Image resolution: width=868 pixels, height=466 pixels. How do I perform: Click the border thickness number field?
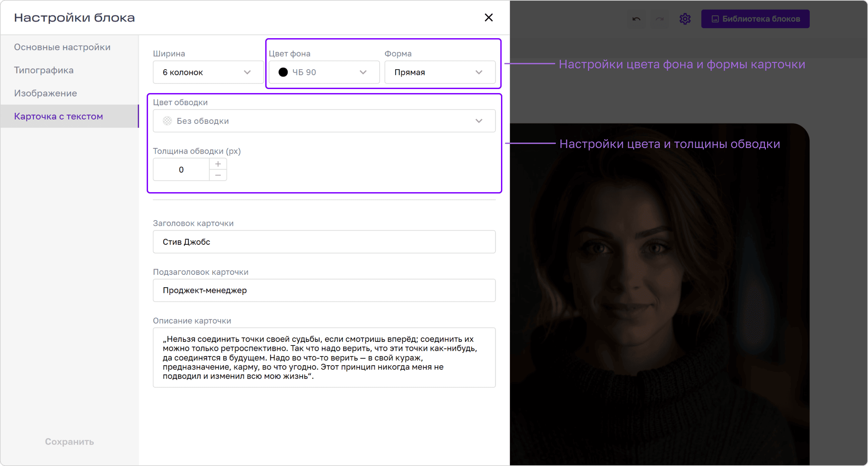coord(181,169)
